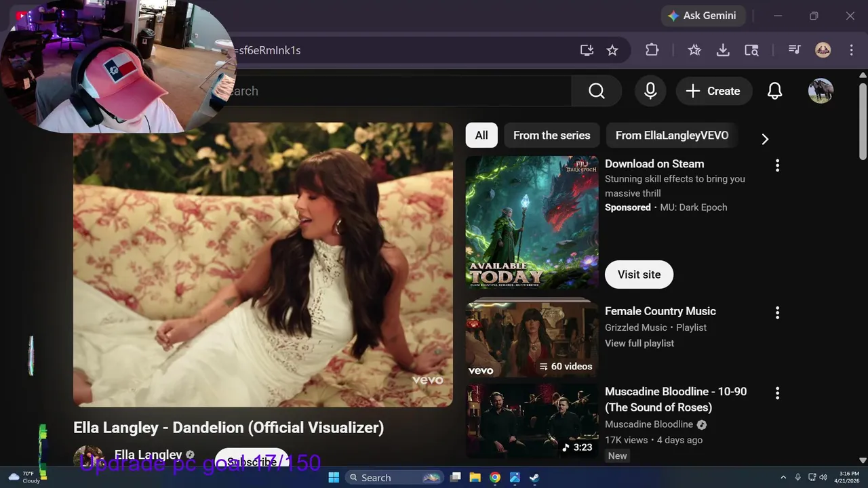Viewport: 868px width, 488px height.
Task: Open Steam from the taskbar
Action: point(534,477)
